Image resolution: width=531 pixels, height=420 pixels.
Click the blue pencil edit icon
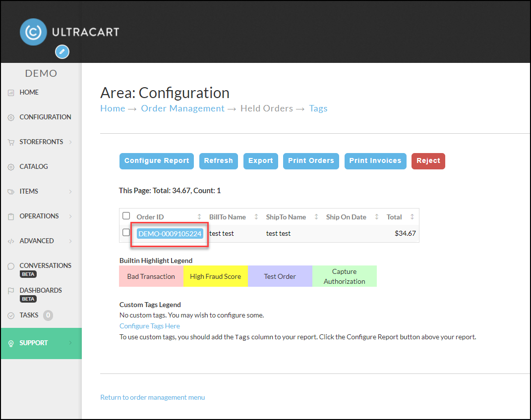[62, 52]
